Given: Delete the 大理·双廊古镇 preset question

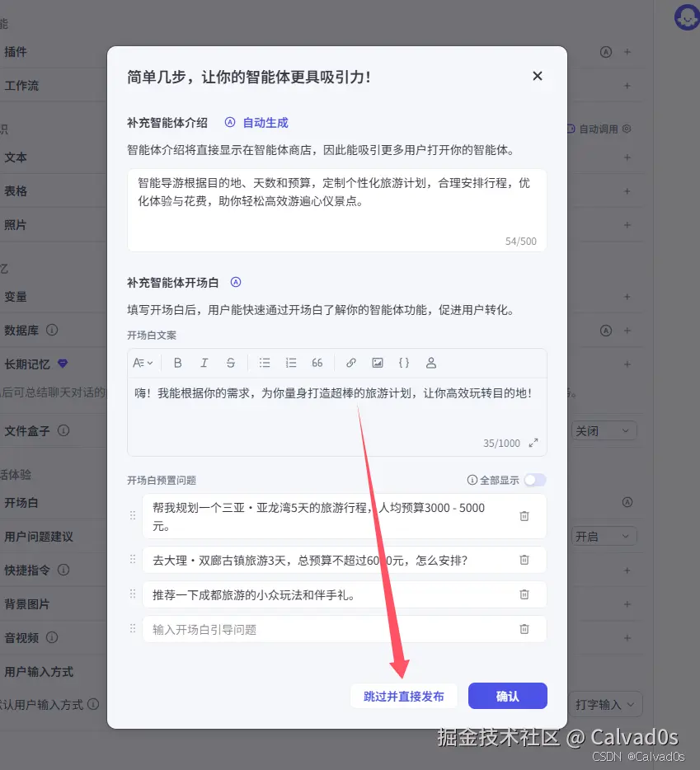Looking at the screenshot, I should (x=524, y=560).
